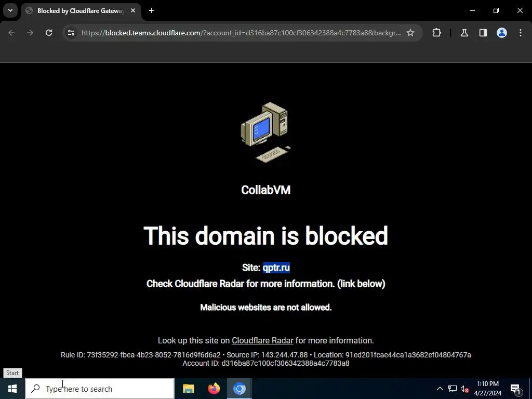Reload the blocked page
The height and width of the screenshot is (399, 532).
(x=49, y=33)
